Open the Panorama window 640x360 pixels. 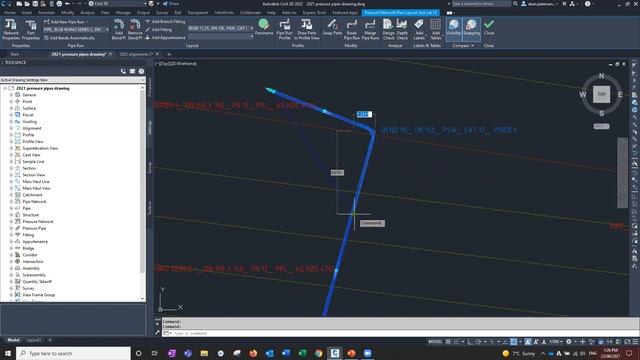point(264,27)
